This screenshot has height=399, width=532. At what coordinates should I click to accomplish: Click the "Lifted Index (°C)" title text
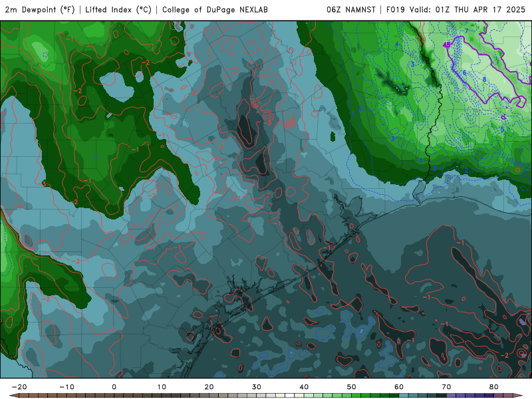118,9
